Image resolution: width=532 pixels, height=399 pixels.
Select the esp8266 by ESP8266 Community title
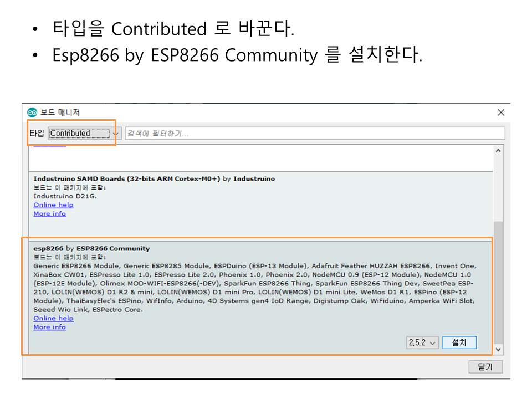pos(91,249)
